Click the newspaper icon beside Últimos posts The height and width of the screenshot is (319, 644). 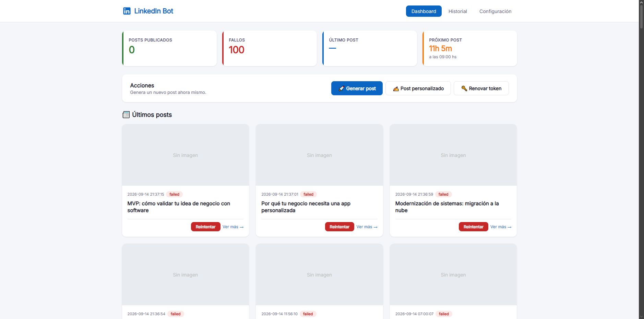[x=126, y=115]
